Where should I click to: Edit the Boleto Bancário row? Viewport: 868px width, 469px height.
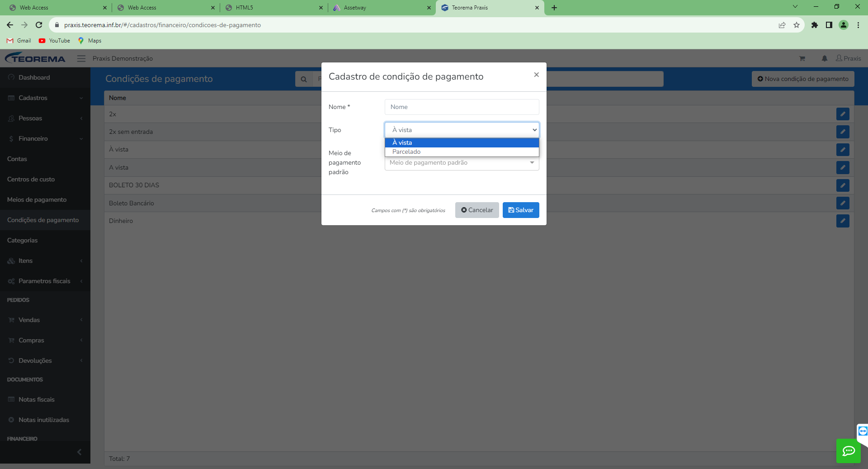(843, 203)
